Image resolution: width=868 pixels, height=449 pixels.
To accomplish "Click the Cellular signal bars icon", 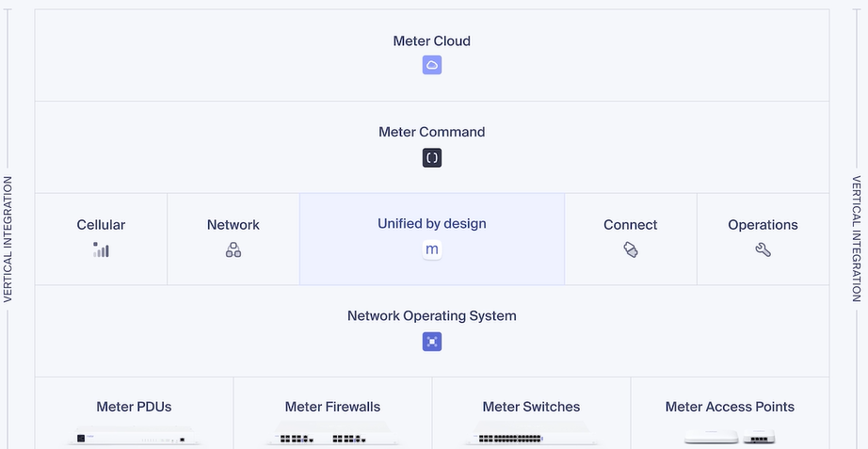I will click(x=101, y=249).
